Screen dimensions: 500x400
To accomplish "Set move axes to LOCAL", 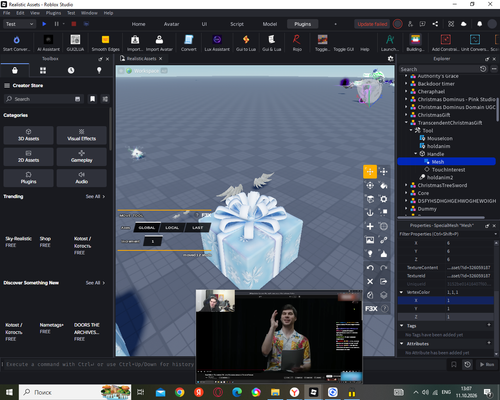I will pyautogui.click(x=172, y=228).
